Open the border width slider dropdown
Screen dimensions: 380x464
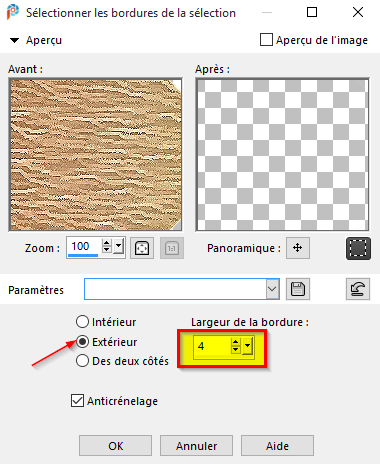[x=247, y=346]
